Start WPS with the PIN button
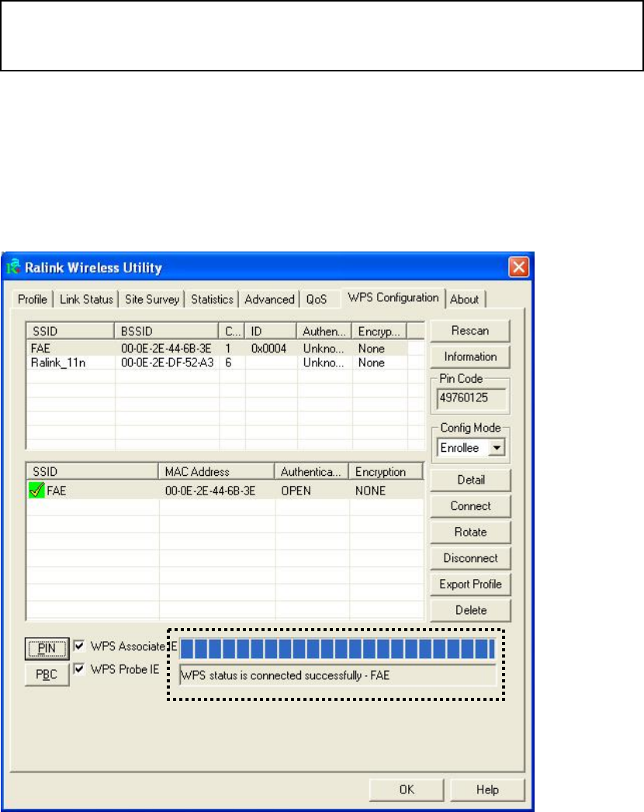 pyautogui.click(x=47, y=648)
